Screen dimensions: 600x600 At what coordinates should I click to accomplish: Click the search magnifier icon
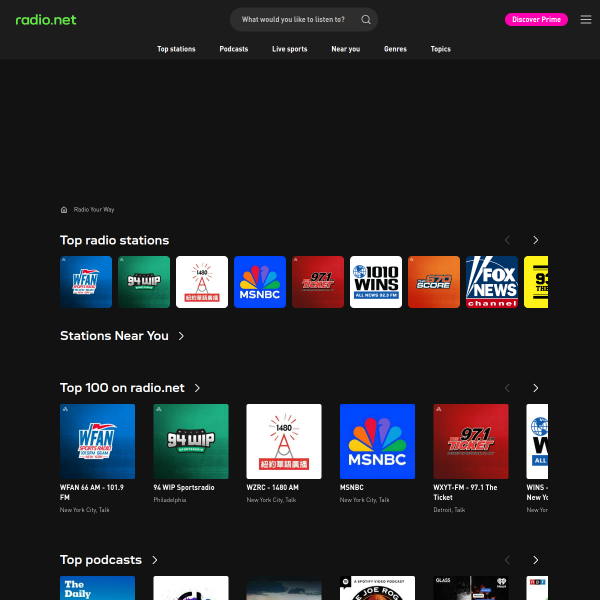[366, 20]
